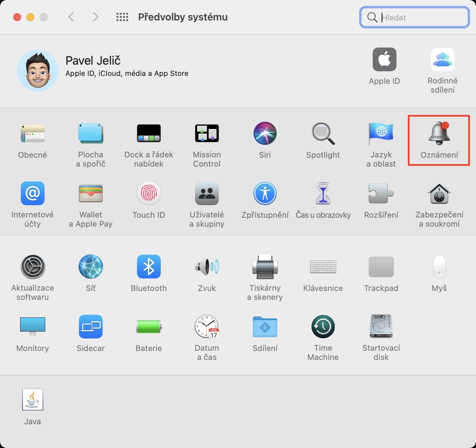
Task: Open Zabezpečení a soukromí settings
Action: pyautogui.click(x=439, y=193)
